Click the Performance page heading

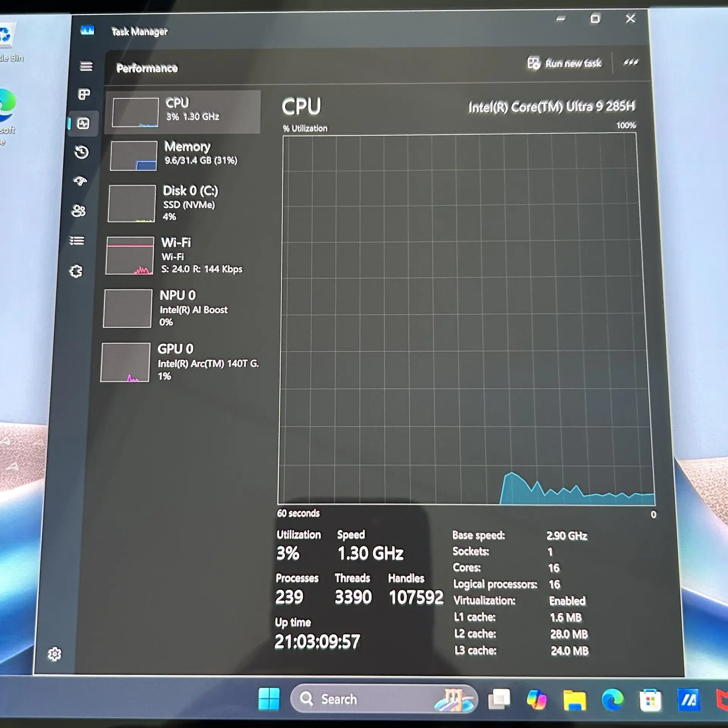click(147, 68)
